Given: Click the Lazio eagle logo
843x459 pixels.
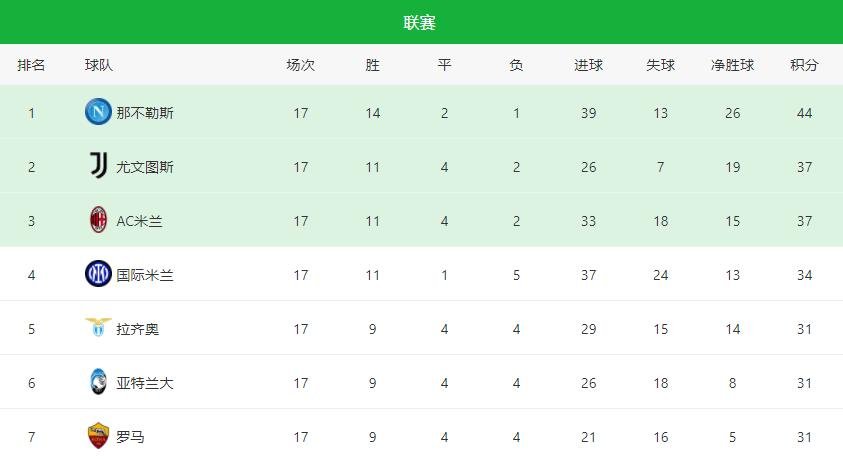Looking at the screenshot, I should click(x=98, y=328).
